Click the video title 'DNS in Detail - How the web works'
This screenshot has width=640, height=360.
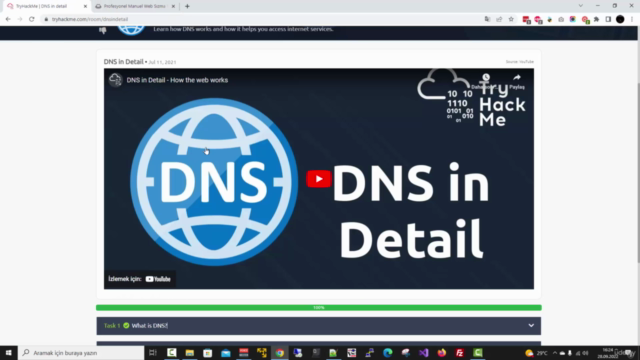177,80
